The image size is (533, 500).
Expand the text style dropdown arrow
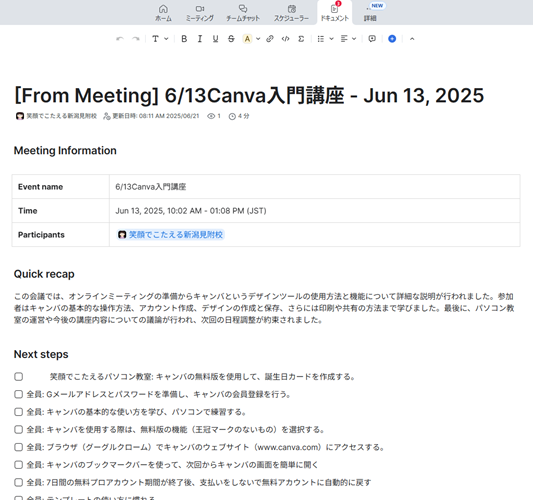click(x=166, y=39)
